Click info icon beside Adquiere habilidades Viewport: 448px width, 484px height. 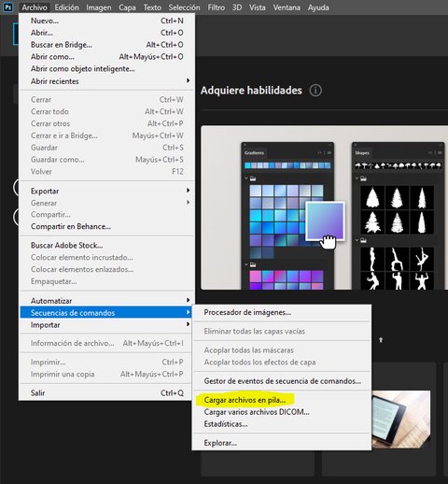(315, 91)
